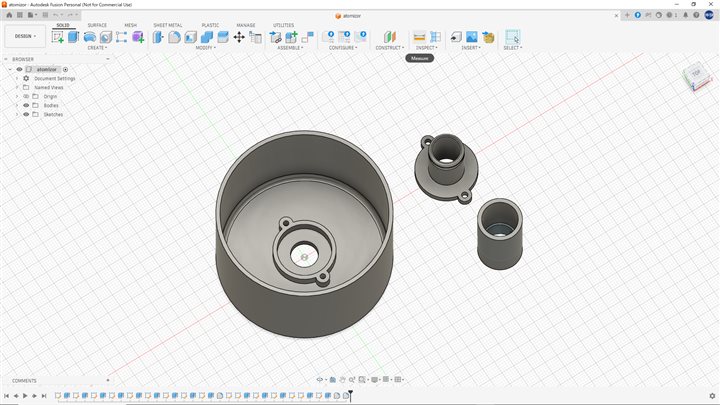
Task: Open the help question mark icon
Action: point(696,15)
